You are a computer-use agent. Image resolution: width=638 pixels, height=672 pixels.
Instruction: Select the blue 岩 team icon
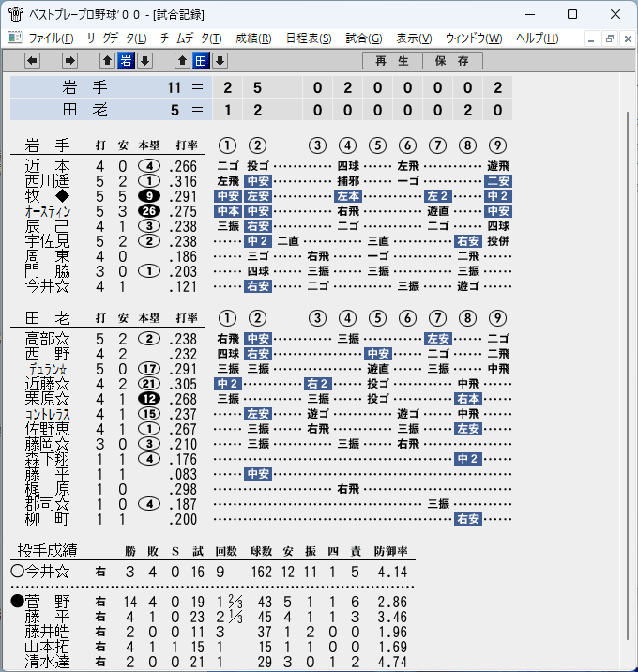point(126,60)
